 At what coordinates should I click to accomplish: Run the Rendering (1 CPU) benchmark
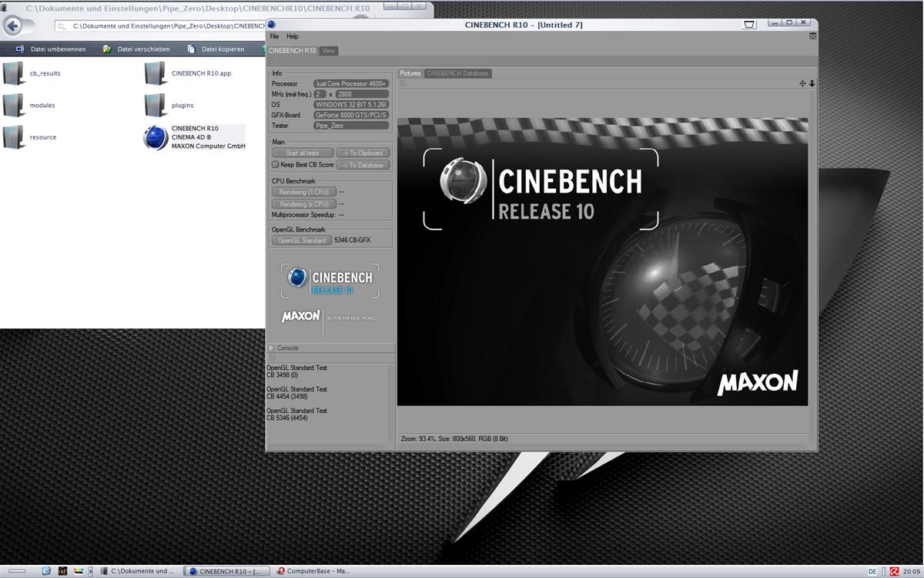pos(304,192)
